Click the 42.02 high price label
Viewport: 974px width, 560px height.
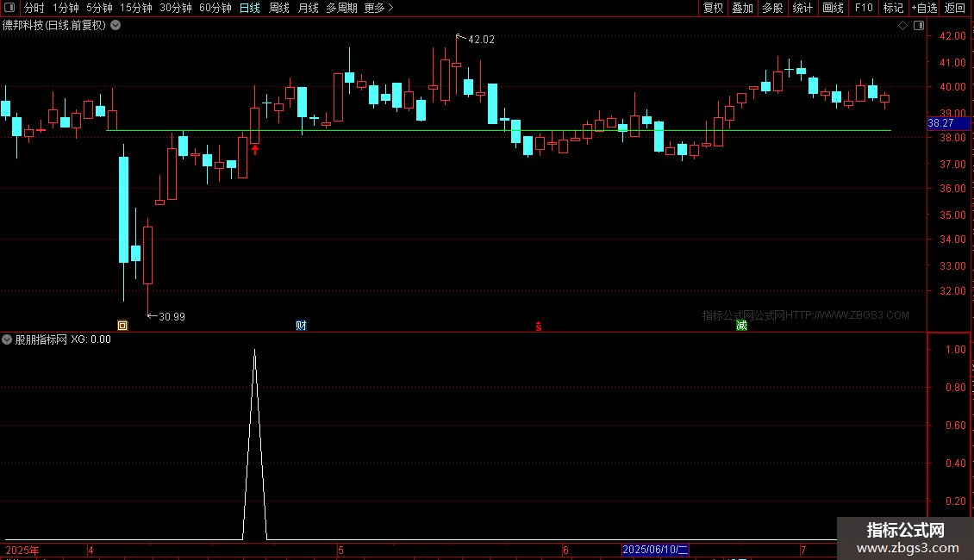[481, 40]
